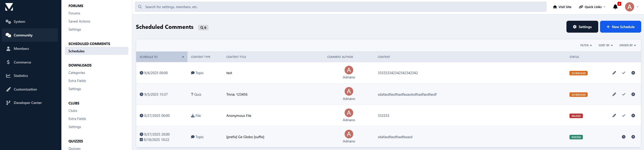The width and height of the screenshot is (644, 150).
Task: Remove the 9/4/2025 test schedule
Action: click(633, 73)
